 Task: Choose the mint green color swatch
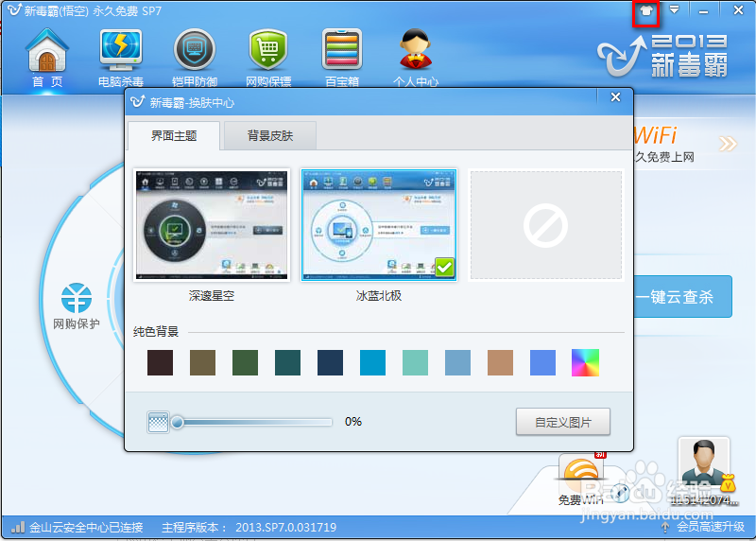click(x=415, y=362)
